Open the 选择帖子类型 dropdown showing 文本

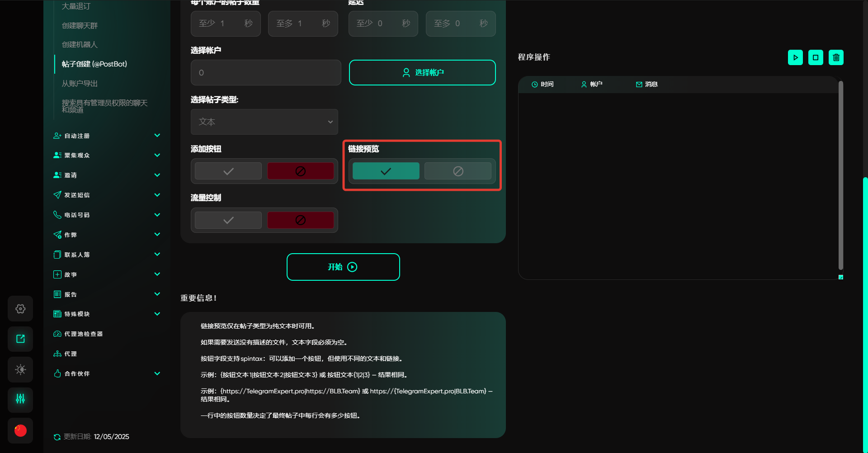pyautogui.click(x=264, y=122)
